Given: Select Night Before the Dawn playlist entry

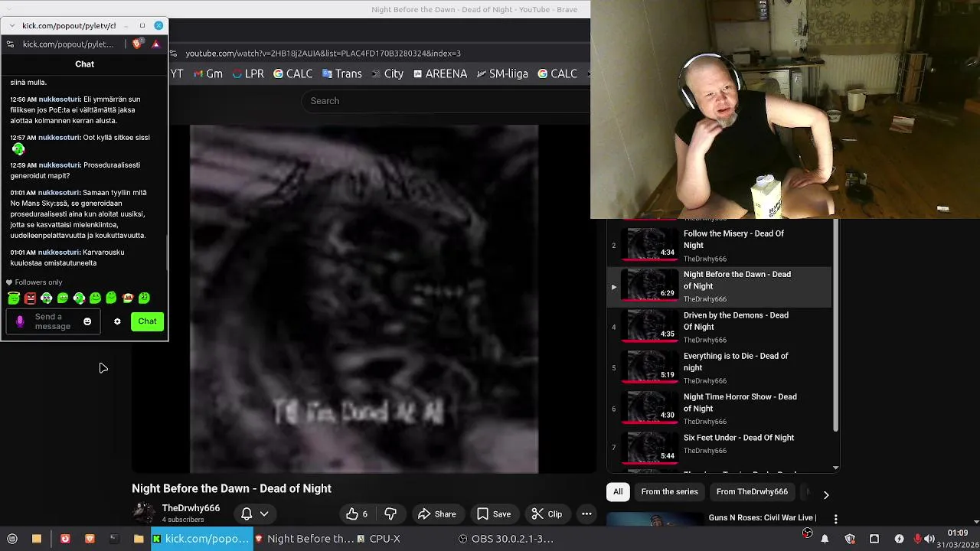Looking at the screenshot, I should (719, 286).
